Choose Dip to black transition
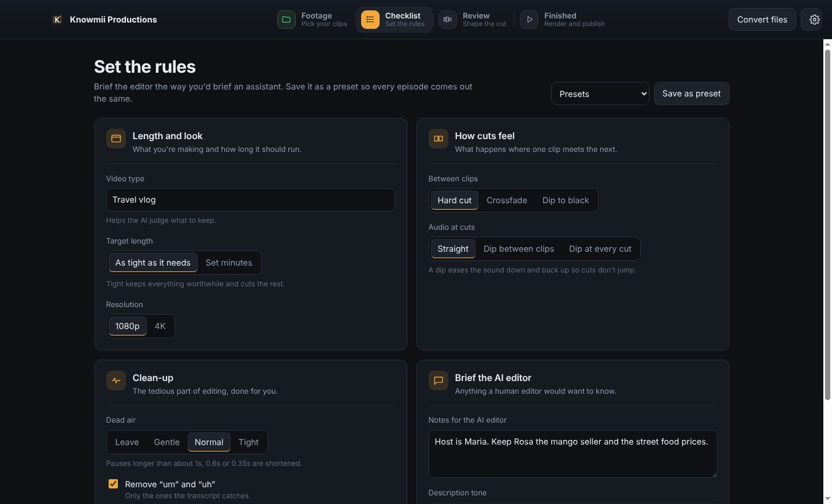 pos(566,200)
